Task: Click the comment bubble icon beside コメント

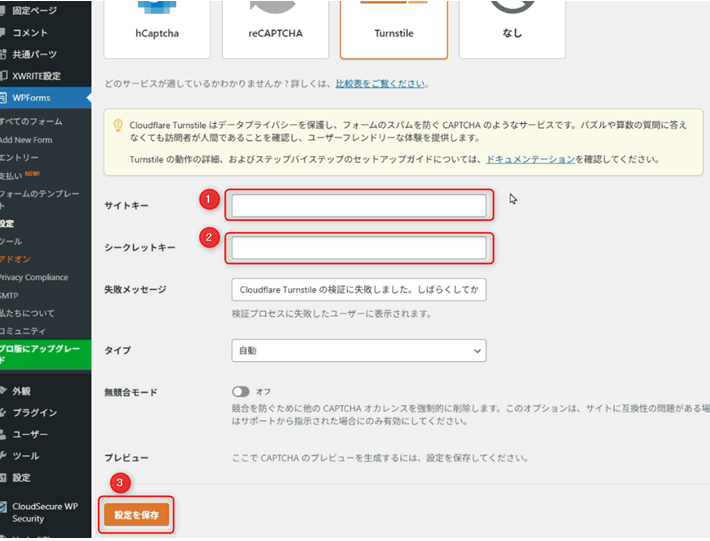Action: coord(3,32)
